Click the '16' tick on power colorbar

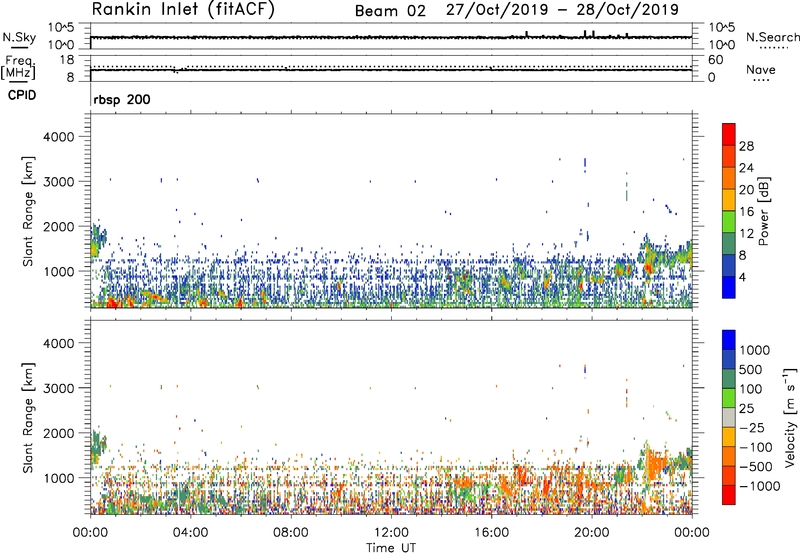(x=746, y=212)
